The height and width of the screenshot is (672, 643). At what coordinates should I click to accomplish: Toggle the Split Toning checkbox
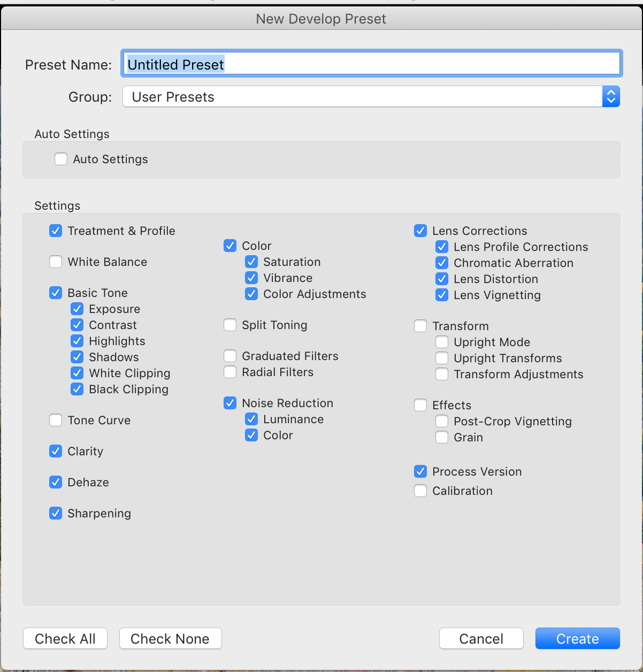[x=230, y=325]
